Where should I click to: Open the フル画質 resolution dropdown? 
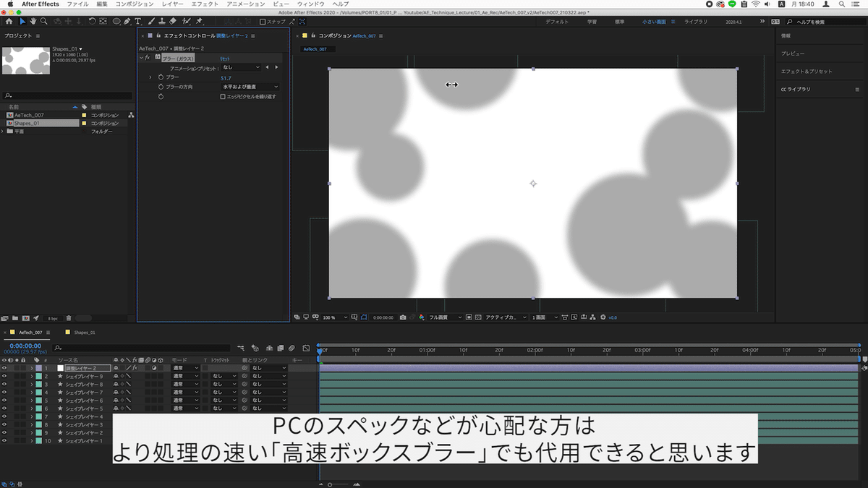(445, 317)
